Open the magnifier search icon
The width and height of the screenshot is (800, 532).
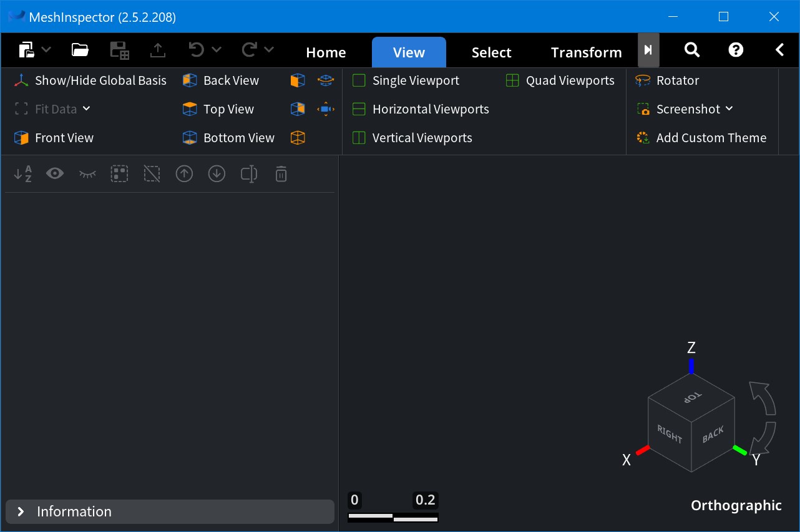(x=692, y=50)
